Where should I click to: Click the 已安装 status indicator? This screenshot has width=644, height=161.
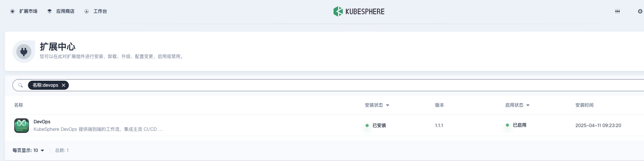pyautogui.click(x=376, y=126)
